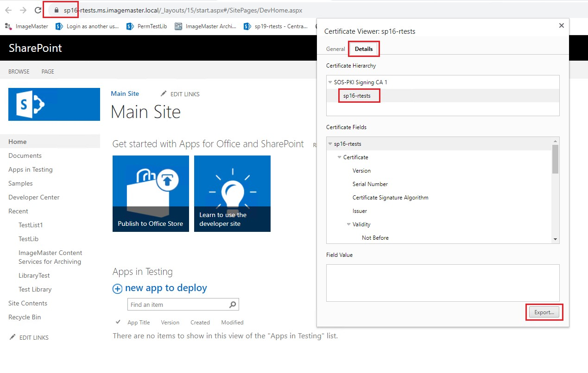Switch to the General tab
Screen dimensions: 588x373
coord(335,49)
